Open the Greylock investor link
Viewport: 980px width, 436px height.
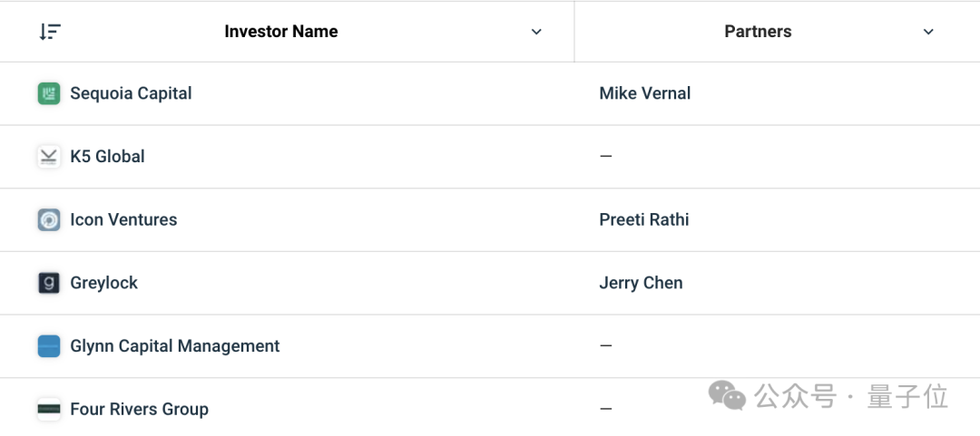(x=103, y=283)
